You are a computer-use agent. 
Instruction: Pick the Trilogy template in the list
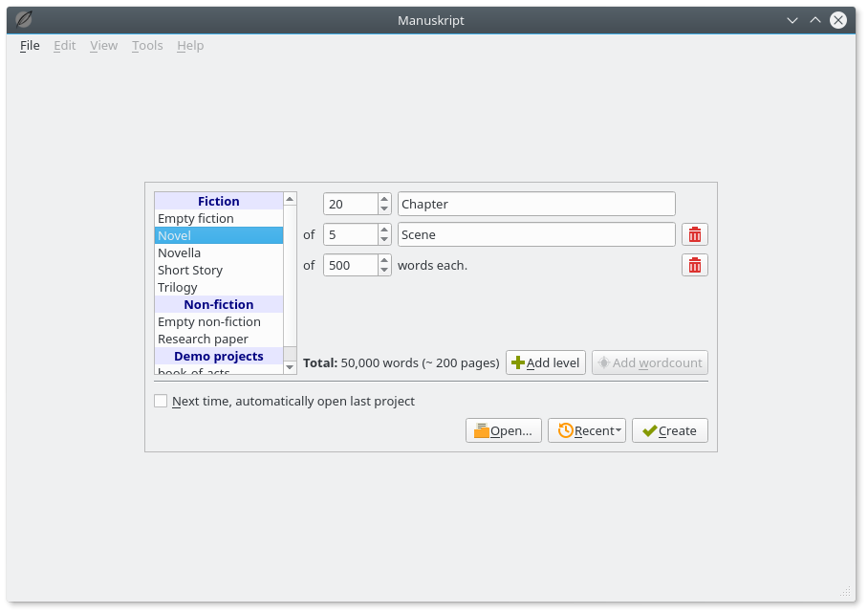[177, 287]
